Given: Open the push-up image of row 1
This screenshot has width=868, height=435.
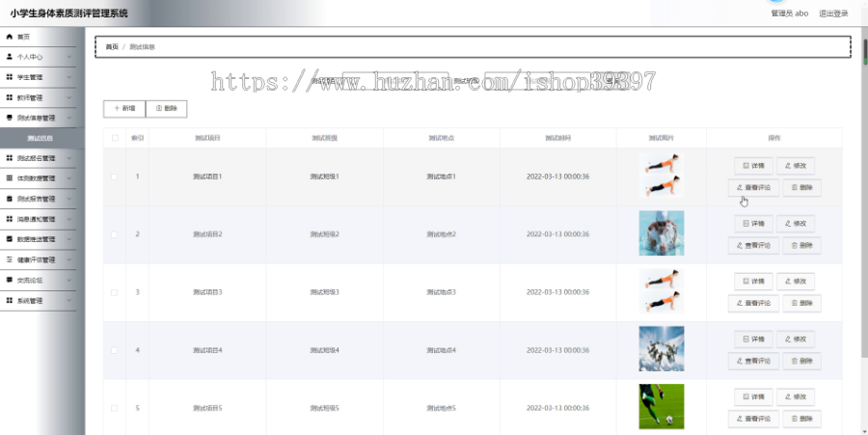Looking at the screenshot, I should pos(662,176).
